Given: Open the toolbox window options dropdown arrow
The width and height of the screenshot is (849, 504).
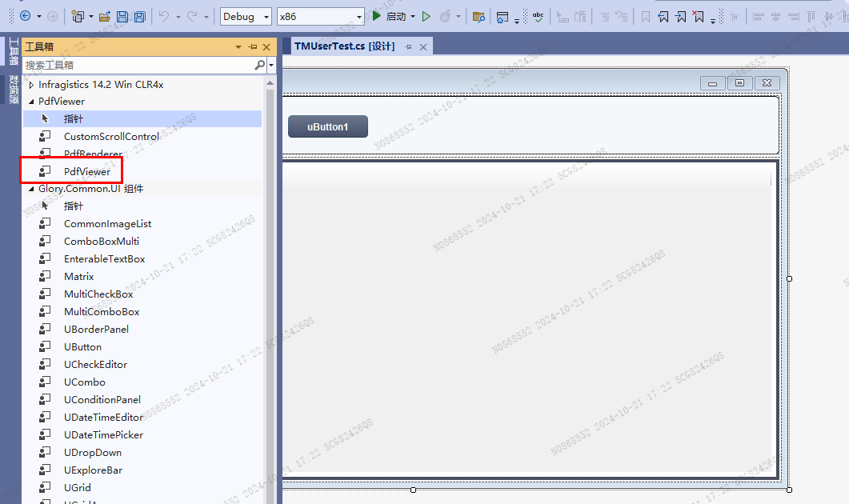Looking at the screenshot, I should click(238, 47).
